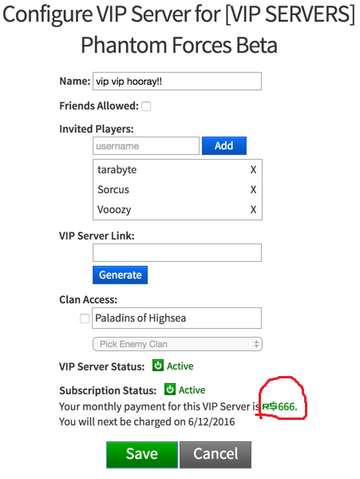Save the VIP server configuration
Screen dimensions: 360x479
(x=142, y=455)
